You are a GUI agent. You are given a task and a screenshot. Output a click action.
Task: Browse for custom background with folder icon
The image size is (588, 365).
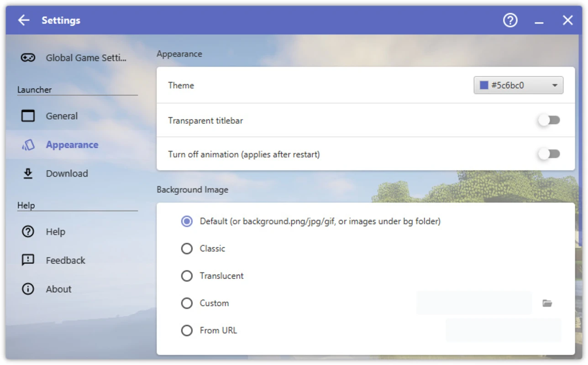coord(547,303)
